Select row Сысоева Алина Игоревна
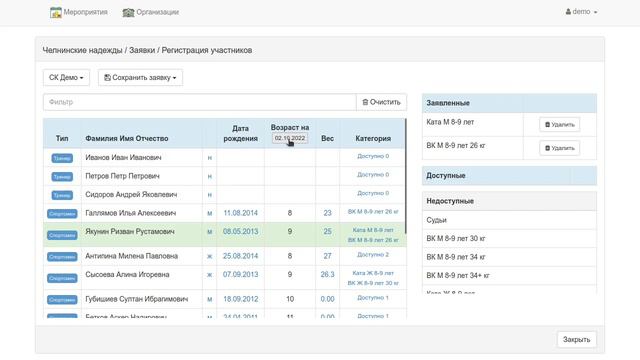The height and width of the screenshot is (360, 640). tap(225, 278)
